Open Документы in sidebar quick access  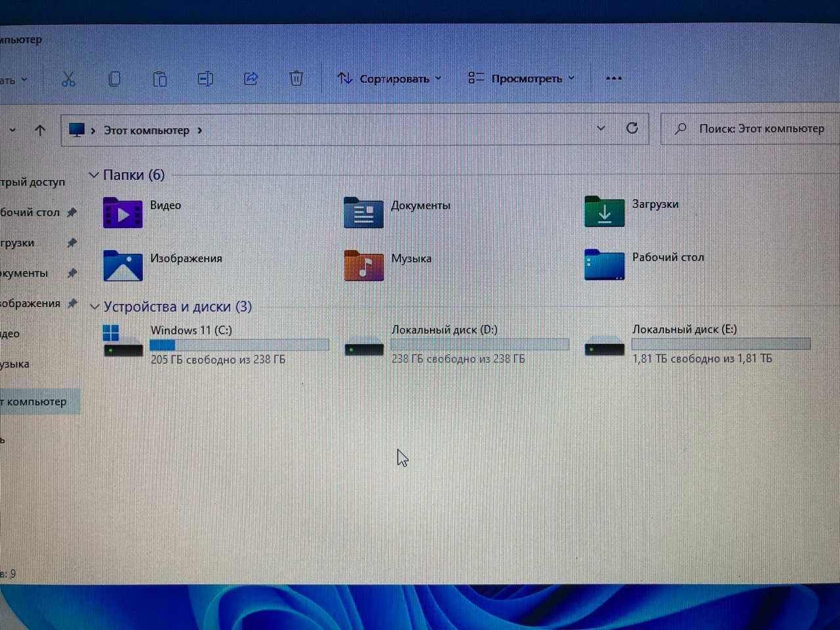pos(24,273)
